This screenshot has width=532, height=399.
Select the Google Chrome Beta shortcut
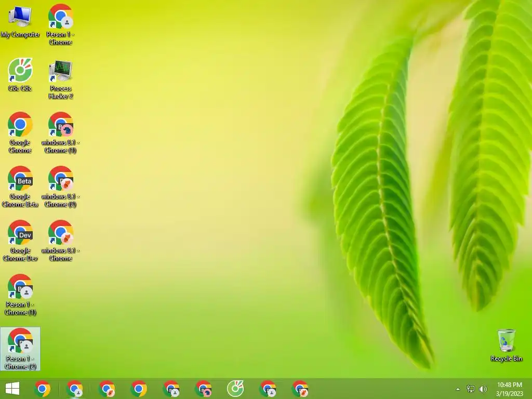20,187
